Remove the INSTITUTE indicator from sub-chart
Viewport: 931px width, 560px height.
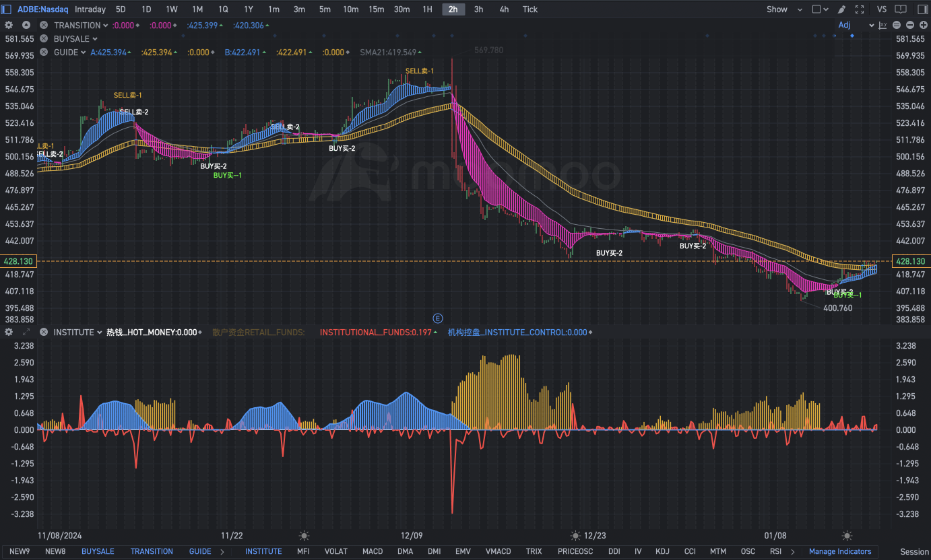point(43,332)
